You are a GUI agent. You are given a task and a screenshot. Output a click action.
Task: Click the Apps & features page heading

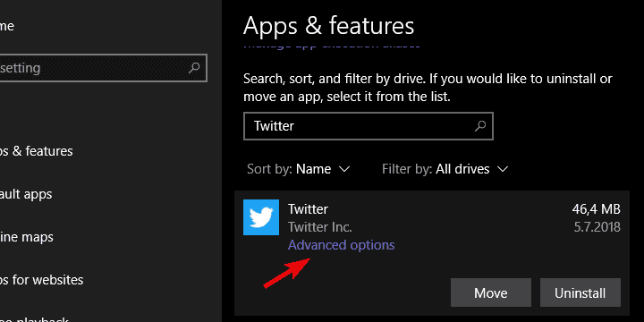coord(328,25)
